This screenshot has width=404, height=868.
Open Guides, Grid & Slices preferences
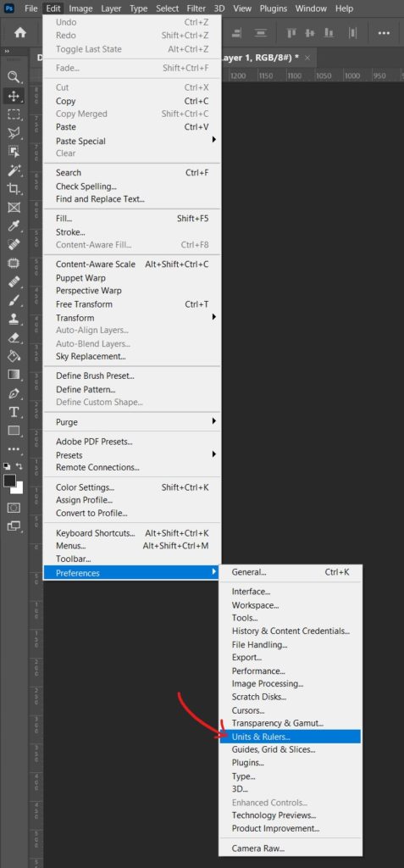pos(291,749)
